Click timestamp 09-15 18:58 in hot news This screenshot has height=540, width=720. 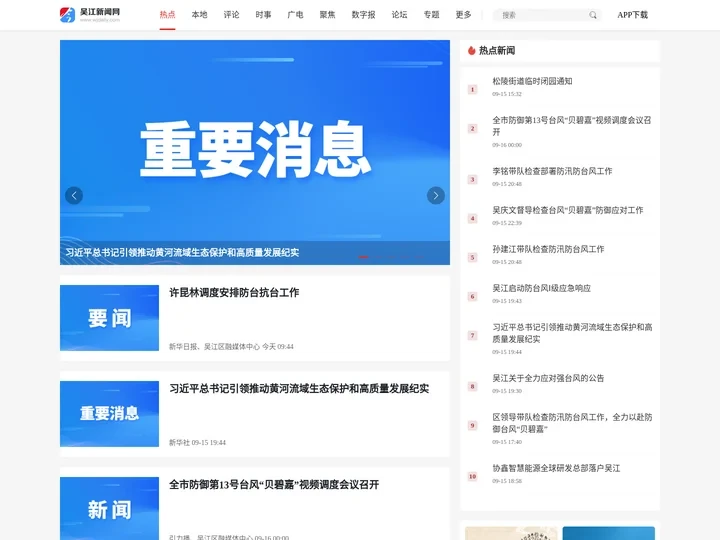[507, 481]
